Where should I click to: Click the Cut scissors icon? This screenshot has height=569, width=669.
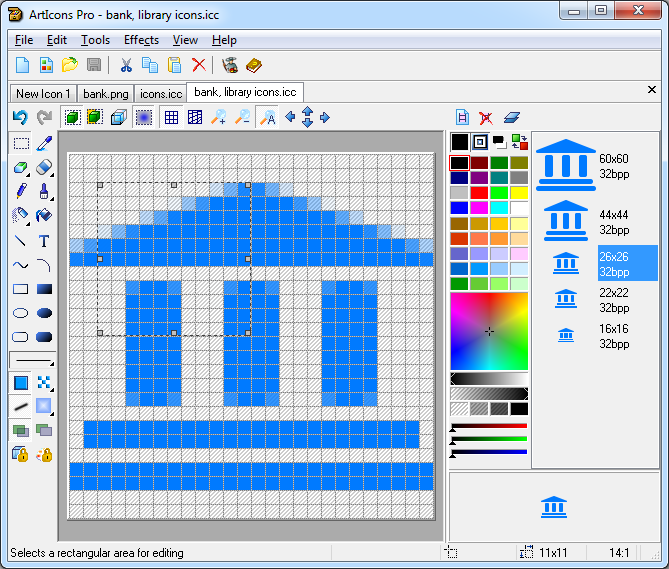[x=126, y=65]
